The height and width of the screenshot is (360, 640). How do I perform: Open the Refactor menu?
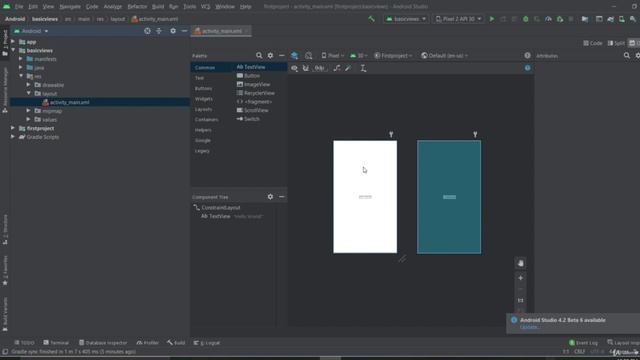point(137,7)
